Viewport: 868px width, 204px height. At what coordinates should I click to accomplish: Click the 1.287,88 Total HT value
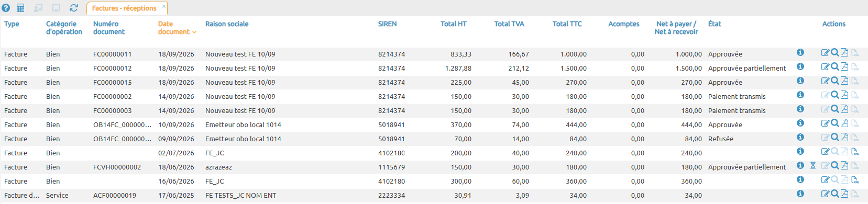pyautogui.click(x=458, y=69)
